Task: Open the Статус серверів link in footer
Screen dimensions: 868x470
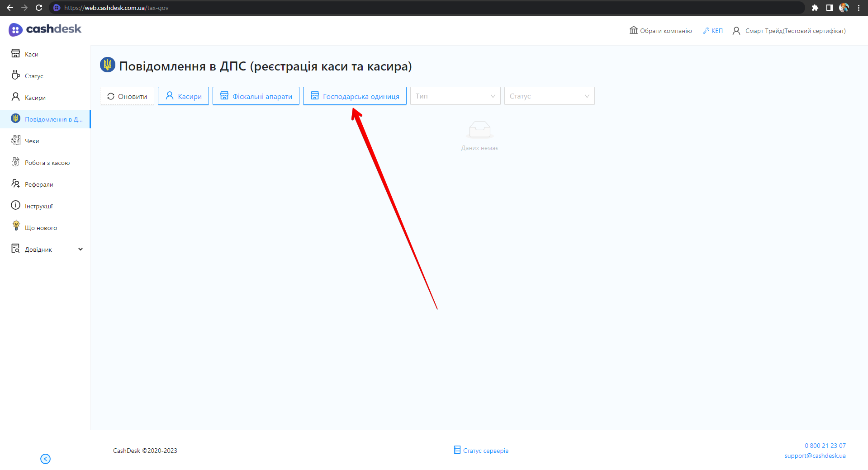Action: point(481,451)
